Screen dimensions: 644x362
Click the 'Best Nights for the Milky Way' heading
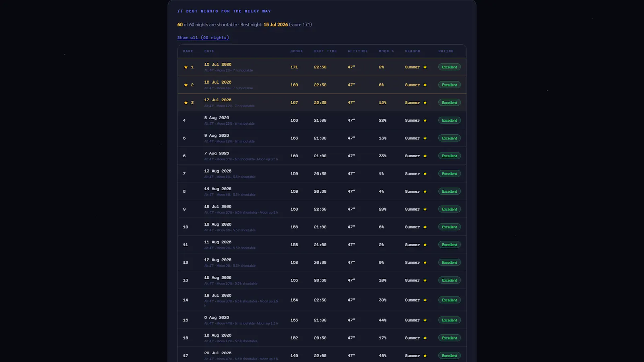point(224,11)
